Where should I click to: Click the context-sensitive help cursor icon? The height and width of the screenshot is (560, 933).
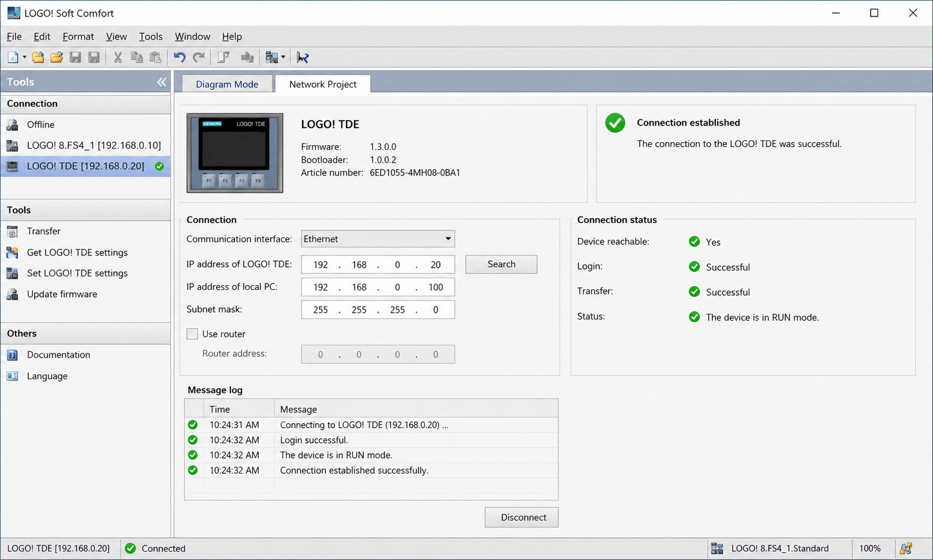click(303, 57)
